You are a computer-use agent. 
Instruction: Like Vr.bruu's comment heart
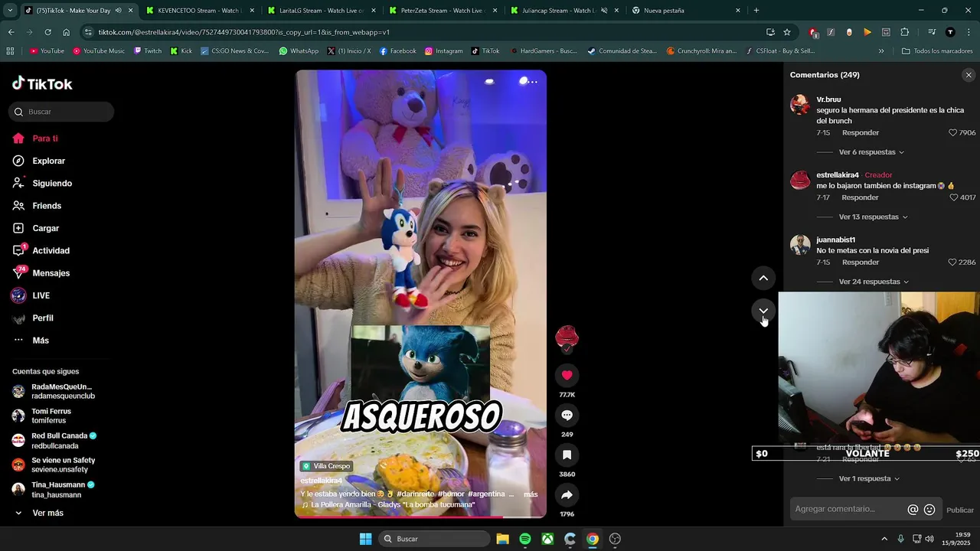(953, 132)
